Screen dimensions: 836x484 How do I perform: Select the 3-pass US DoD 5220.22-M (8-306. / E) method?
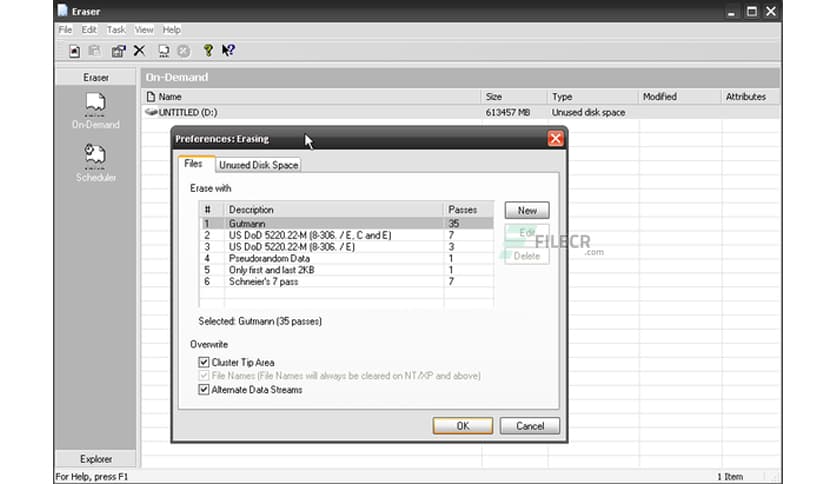pyautogui.click(x=347, y=247)
